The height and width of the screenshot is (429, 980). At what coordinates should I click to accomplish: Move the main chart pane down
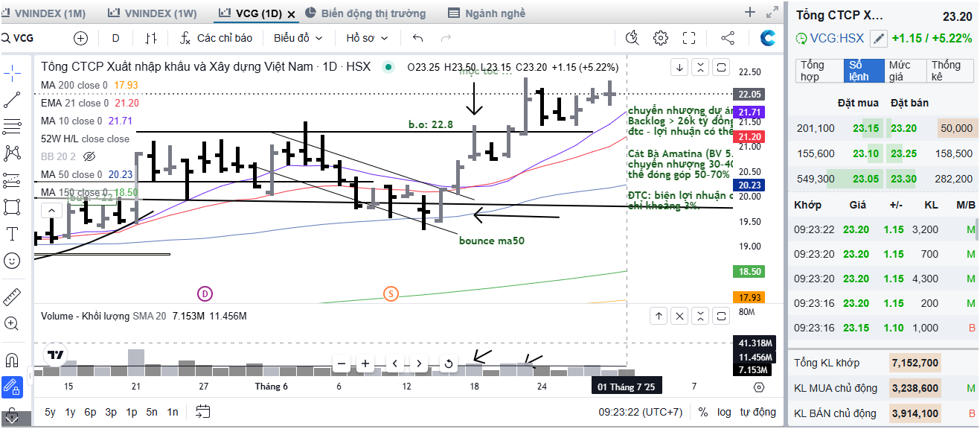tap(679, 68)
